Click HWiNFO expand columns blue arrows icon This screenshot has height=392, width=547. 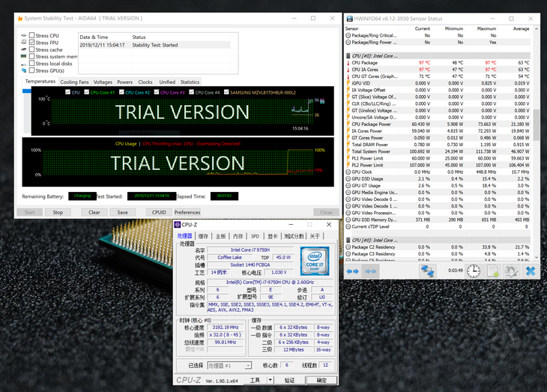tap(353, 271)
